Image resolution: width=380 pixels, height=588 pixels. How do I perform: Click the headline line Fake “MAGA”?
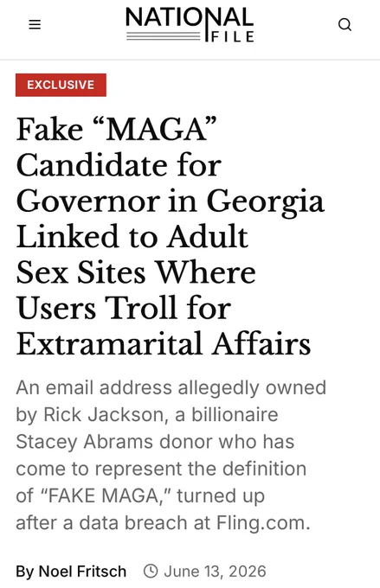117,130
